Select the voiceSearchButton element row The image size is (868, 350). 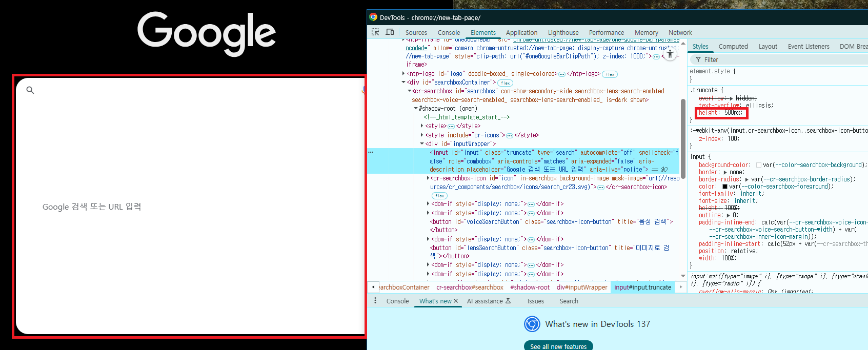tap(551, 226)
